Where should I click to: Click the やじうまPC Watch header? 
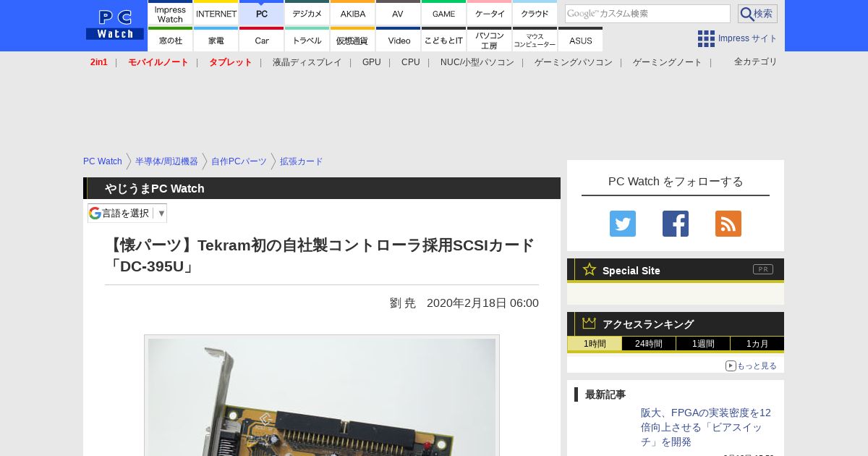[155, 188]
